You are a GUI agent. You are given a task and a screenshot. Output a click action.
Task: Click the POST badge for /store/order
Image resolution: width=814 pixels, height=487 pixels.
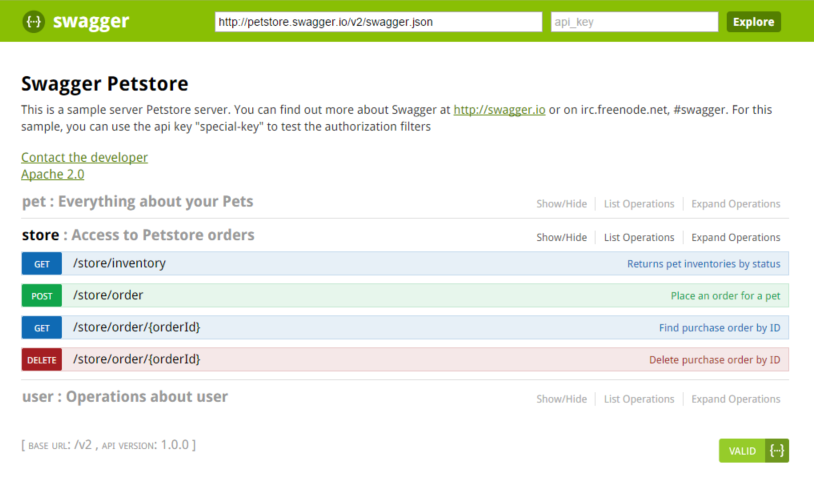[42, 296]
